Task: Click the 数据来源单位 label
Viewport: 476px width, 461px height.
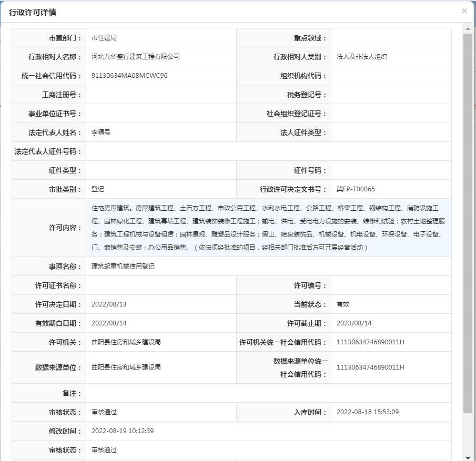Action: 58,367
